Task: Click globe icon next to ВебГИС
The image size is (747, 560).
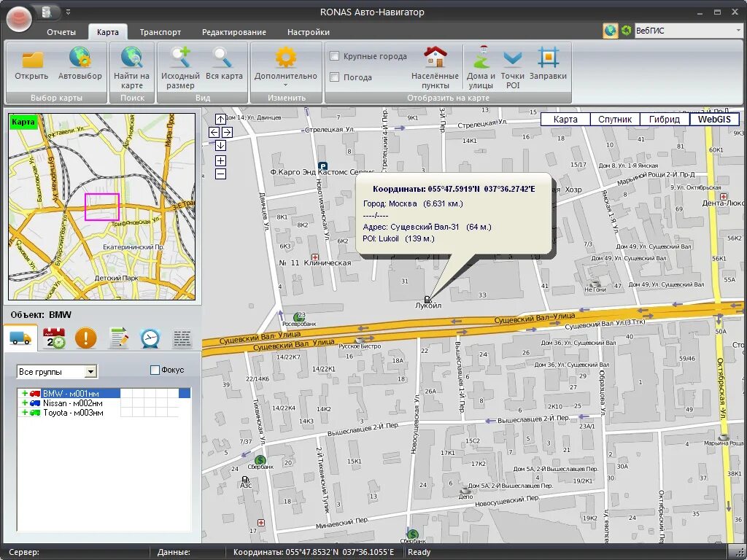Action: pos(610,31)
